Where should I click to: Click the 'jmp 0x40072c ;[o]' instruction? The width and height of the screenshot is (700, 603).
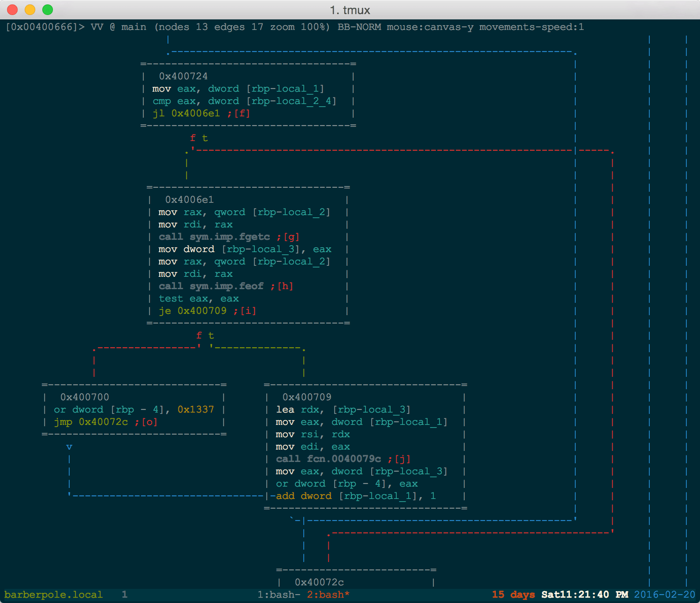(105, 422)
